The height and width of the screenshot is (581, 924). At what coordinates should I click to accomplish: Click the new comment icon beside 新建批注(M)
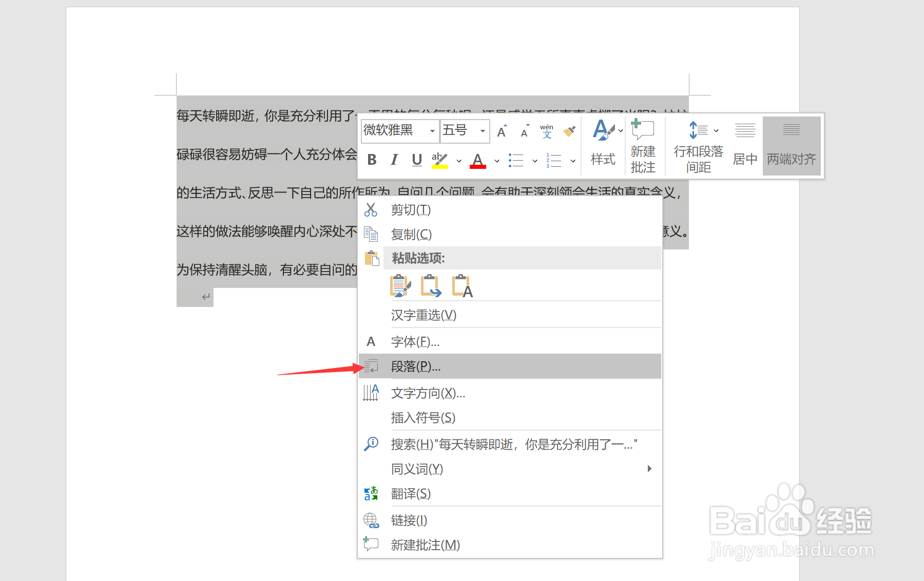pos(371,544)
